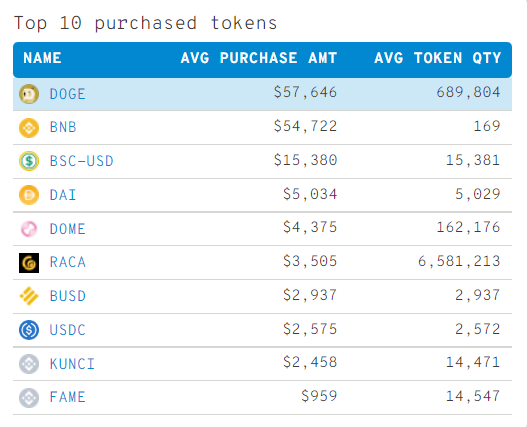Image resolution: width=527 pixels, height=427 pixels.
Task: Click the pink DOME token icon
Action: click(29, 229)
